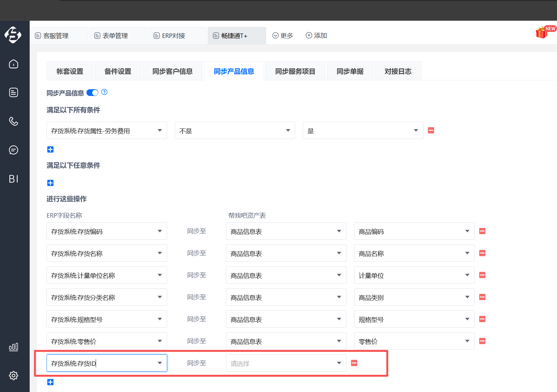Delete the 存货ID mapping row
Viewport: 557px width, 392px height.
(354, 363)
